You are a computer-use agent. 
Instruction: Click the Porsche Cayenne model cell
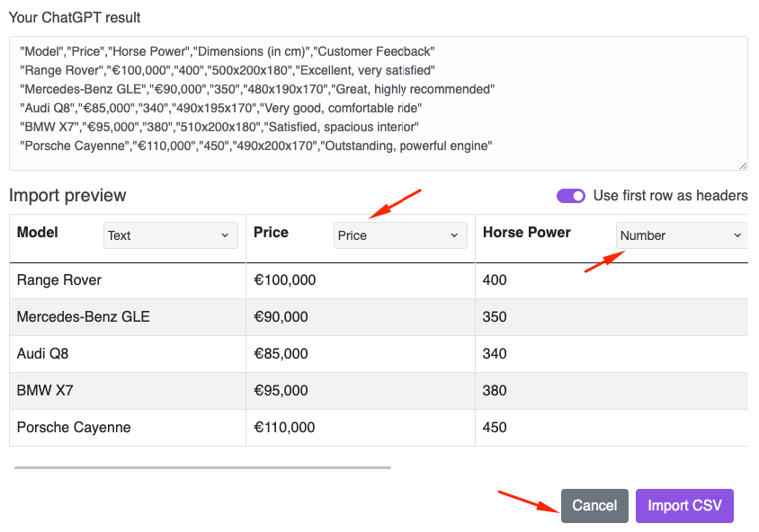[x=128, y=428]
